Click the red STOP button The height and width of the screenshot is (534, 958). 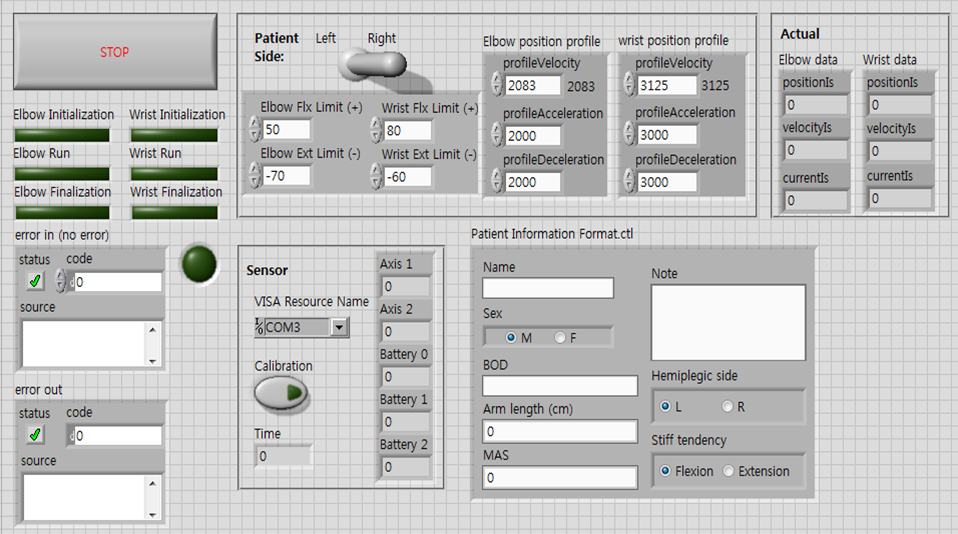115,51
